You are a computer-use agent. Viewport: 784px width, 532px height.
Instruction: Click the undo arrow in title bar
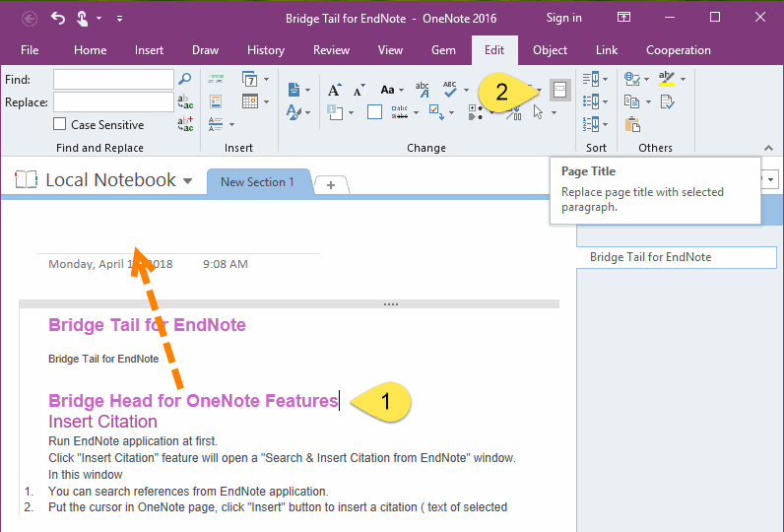point(58,19)
